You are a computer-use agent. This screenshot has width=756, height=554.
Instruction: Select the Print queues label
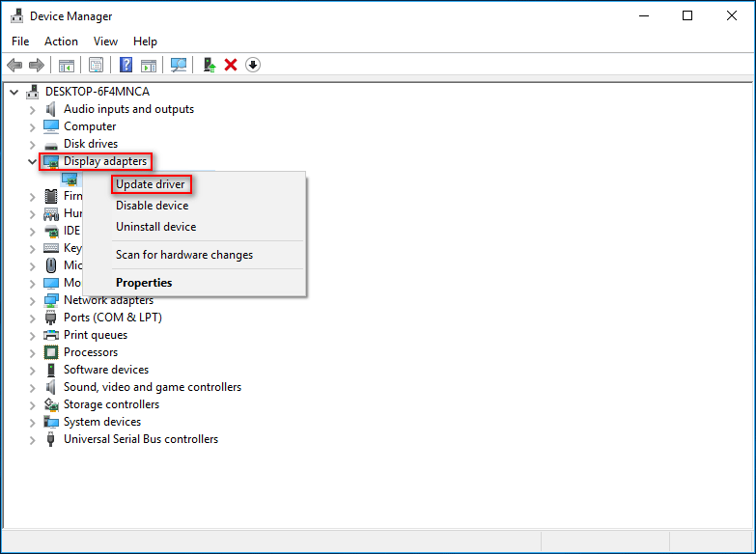pos(96,335)
